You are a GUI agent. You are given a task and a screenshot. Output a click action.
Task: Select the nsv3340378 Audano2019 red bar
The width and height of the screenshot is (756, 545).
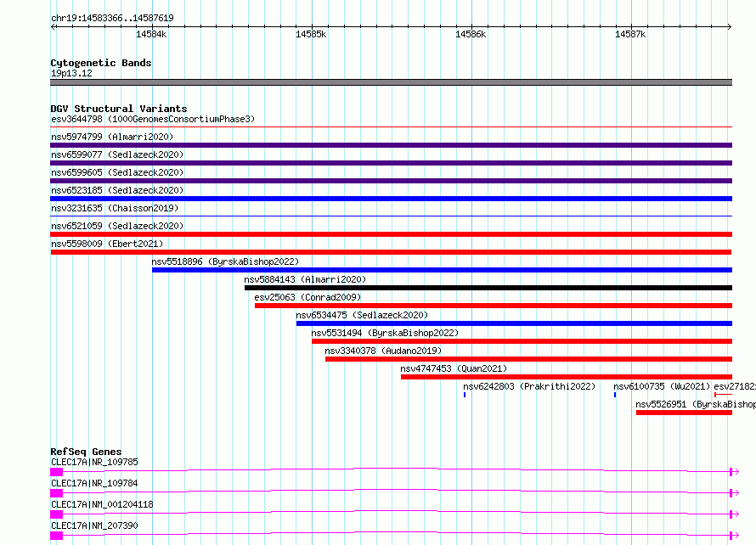click(x=528, y=359)
